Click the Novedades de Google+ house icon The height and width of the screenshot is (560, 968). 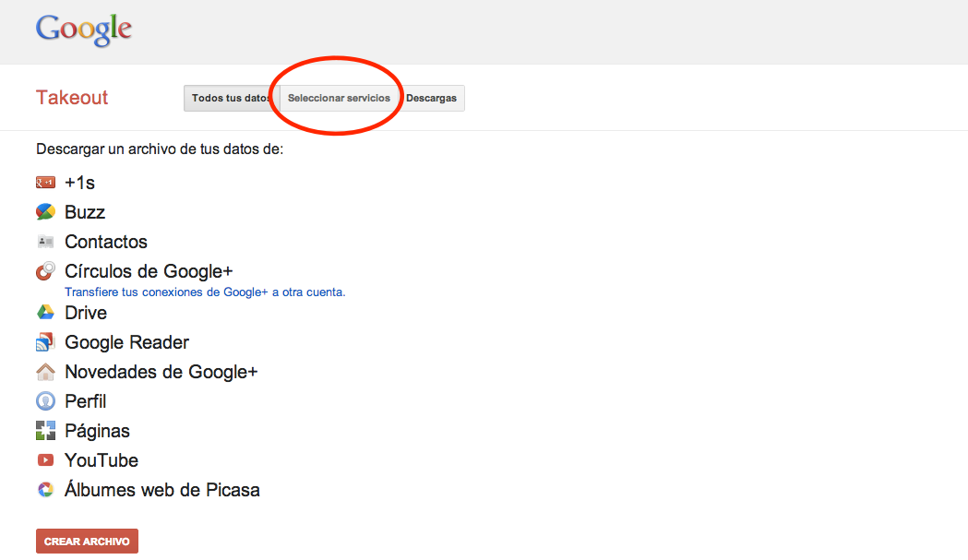(x=46, y=372)
